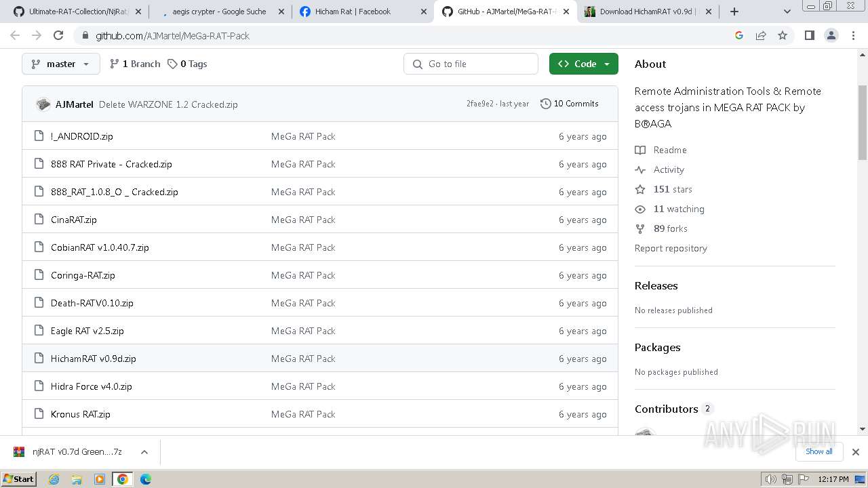Click file icon beside !_ANDROID.zip

point(39,136)
